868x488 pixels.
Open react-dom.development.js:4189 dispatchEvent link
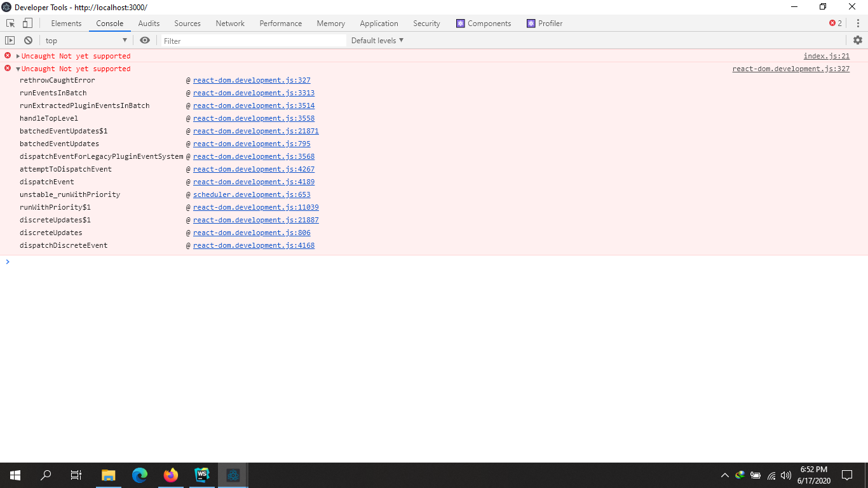click(x=254, y=182)
